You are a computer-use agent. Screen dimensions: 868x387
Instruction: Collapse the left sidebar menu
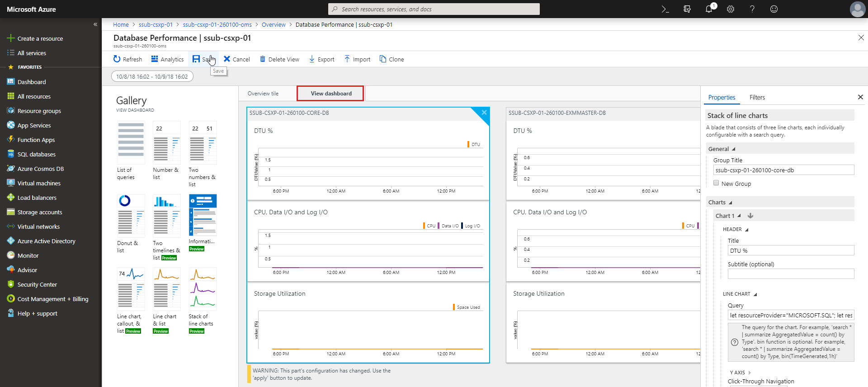(x=95, y=24)
